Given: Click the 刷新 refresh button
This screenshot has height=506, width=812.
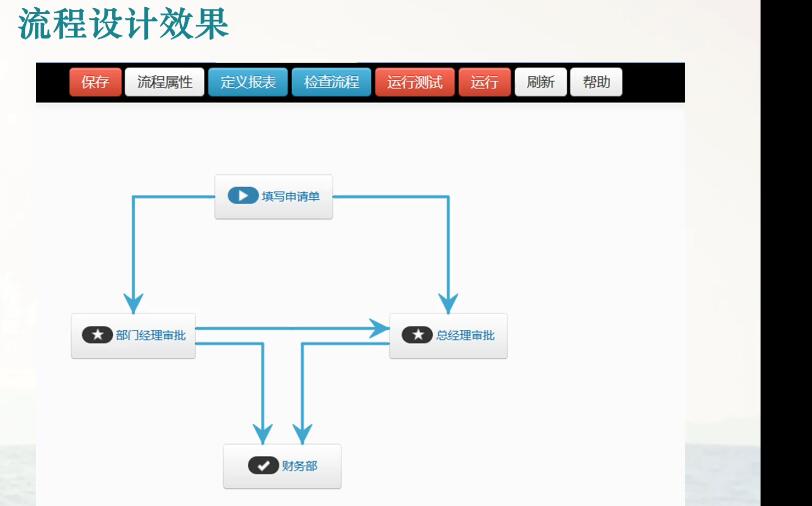Looking at the screenshot, I should 541,82.
